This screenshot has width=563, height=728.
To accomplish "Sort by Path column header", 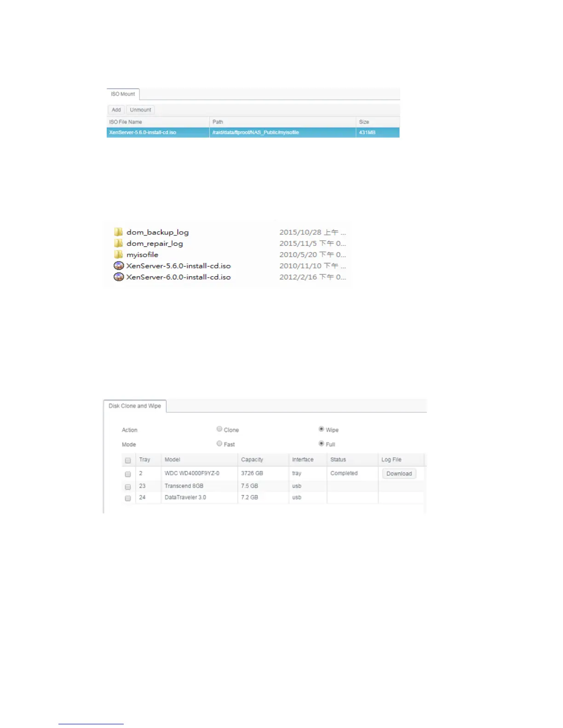I will tap(282, 122).
